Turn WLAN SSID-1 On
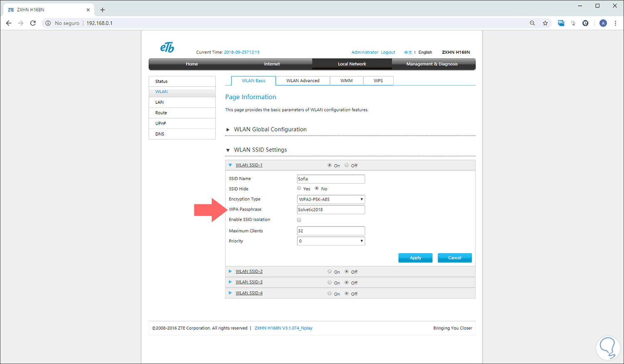This screenshot has height=364, width=624. (x=329, y=165)
